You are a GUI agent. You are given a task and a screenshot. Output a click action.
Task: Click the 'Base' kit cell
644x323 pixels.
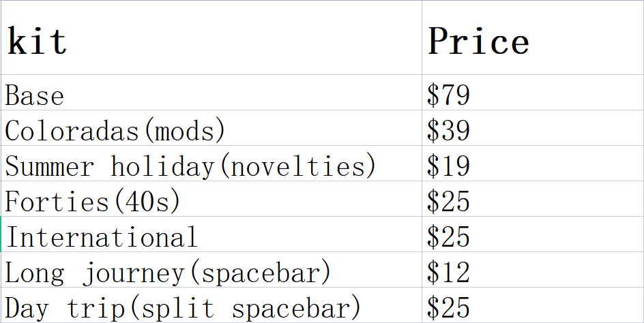[x=35, y=95]
